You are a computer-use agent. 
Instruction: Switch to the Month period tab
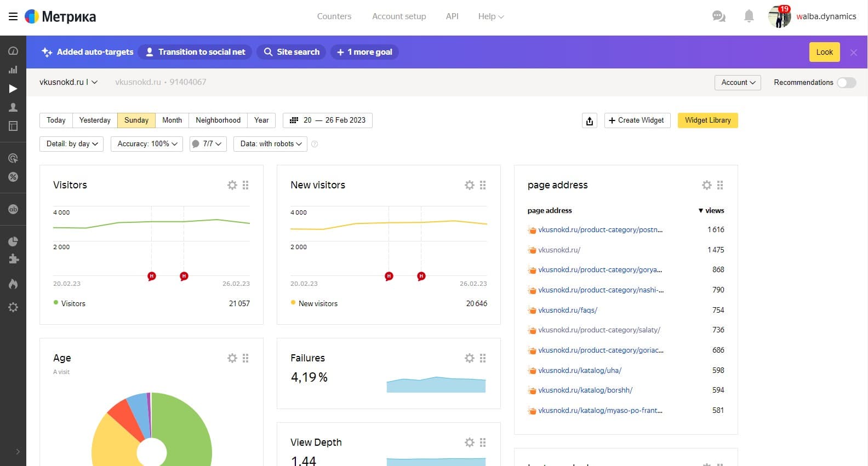click(172, 120)
